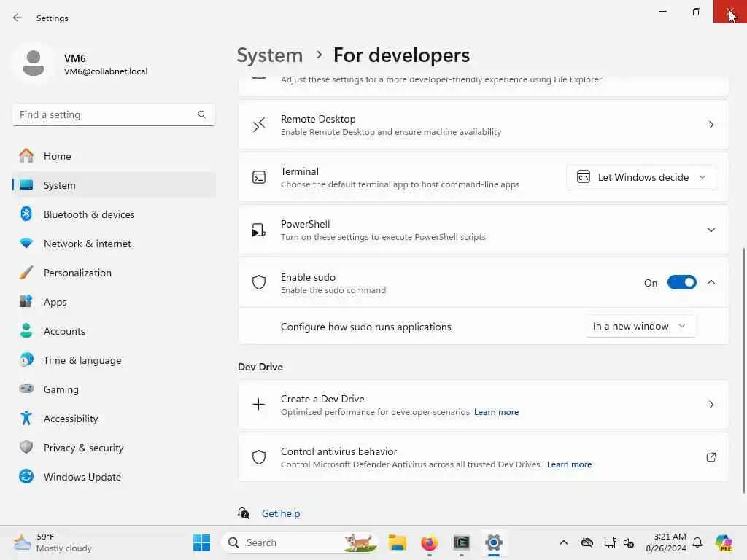The height and width of the screenshot is (560, 747).
Task: Open Home in the sidebar
Action: point(113,156)
